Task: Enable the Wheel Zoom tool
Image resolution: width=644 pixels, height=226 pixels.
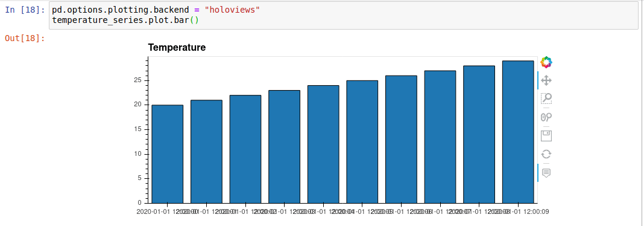Action: [546, 117]
